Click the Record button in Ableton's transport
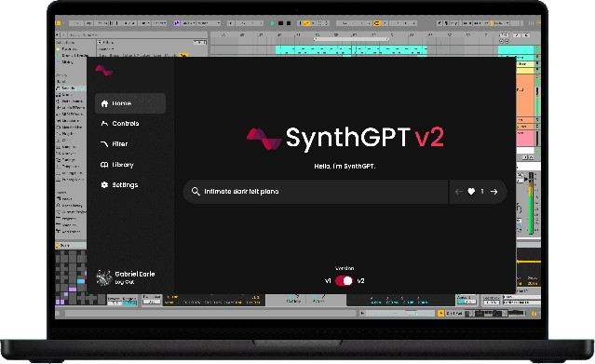The width and height of the screenshot is (595, 364). click(289, 23)
